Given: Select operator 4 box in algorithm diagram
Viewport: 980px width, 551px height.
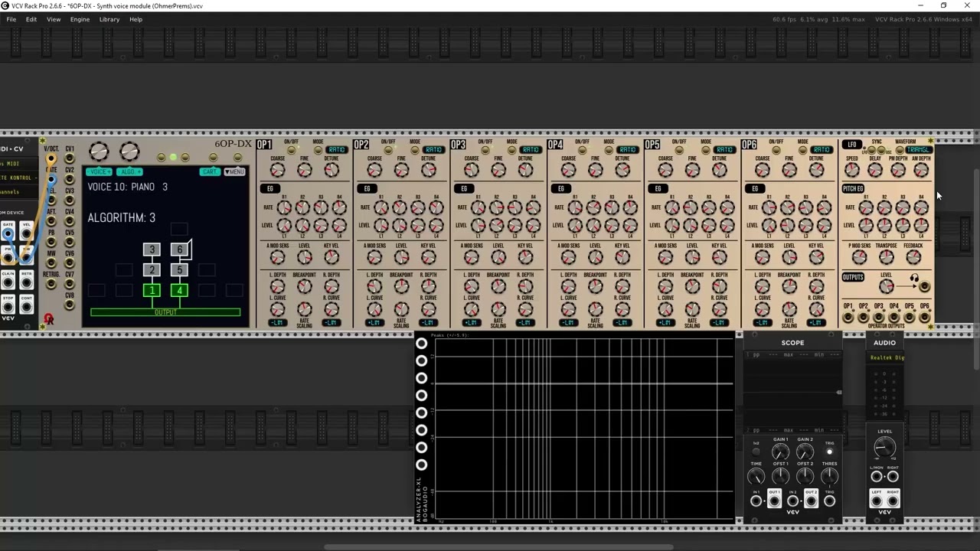Looking at the screenshot, I should pos(180,290).
